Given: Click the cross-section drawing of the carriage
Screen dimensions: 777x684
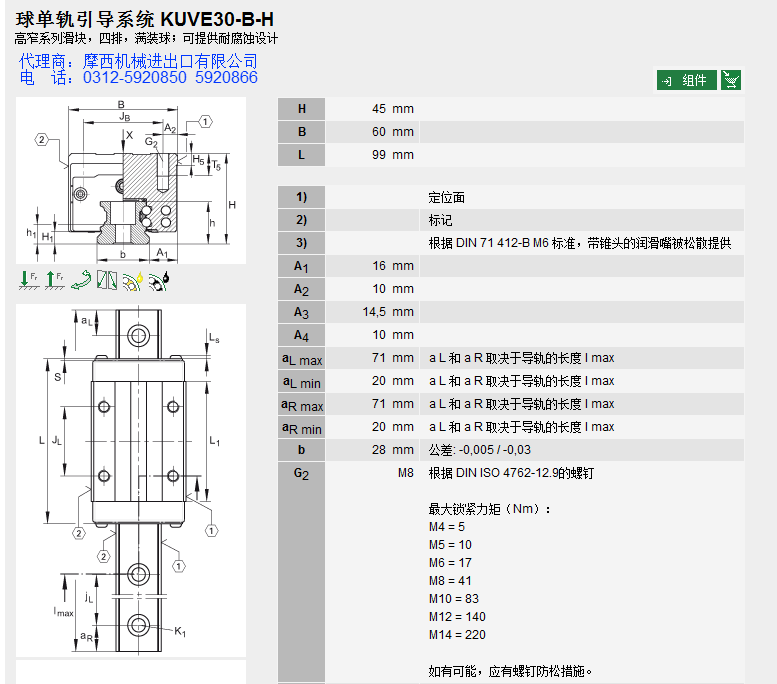Looking at the screenshot, I should click(x=131, y=180).
